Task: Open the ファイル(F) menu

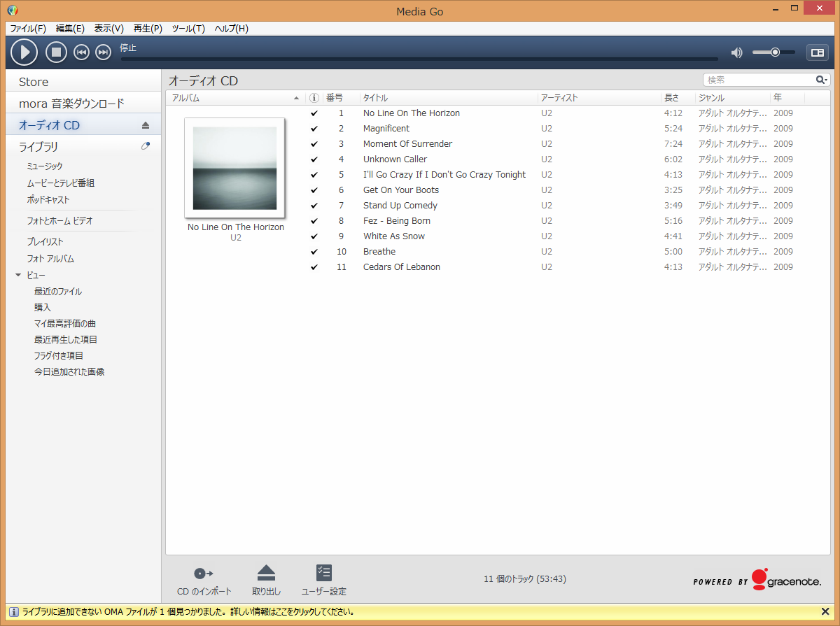Action: (x=28, y=29)
